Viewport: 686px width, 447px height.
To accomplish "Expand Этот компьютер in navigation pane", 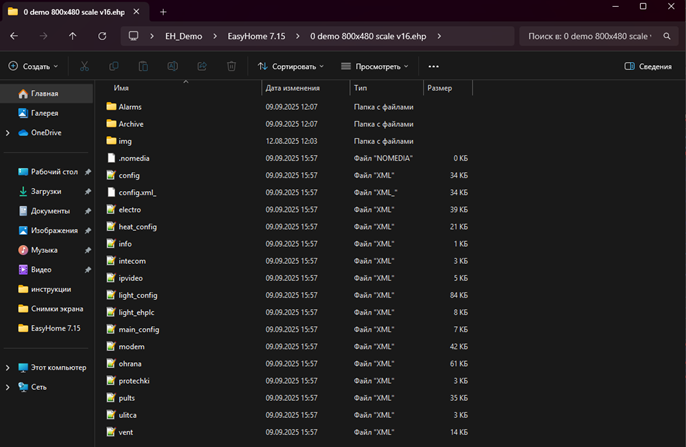I will 8,367.
